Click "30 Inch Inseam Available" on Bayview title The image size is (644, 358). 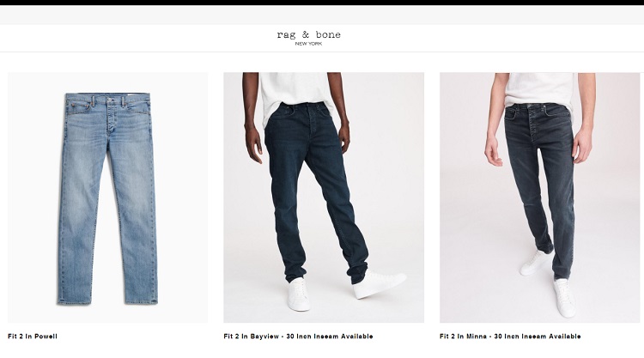[x=330, y=337]
